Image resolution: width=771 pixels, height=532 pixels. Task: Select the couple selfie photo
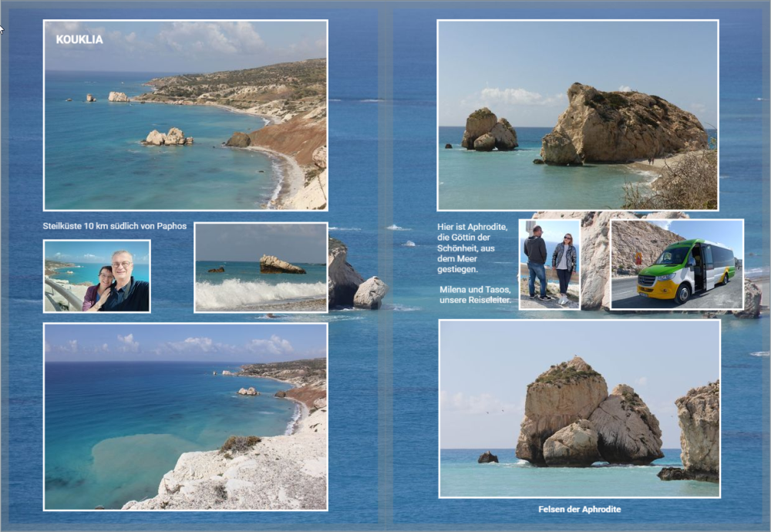click(97, 276)
